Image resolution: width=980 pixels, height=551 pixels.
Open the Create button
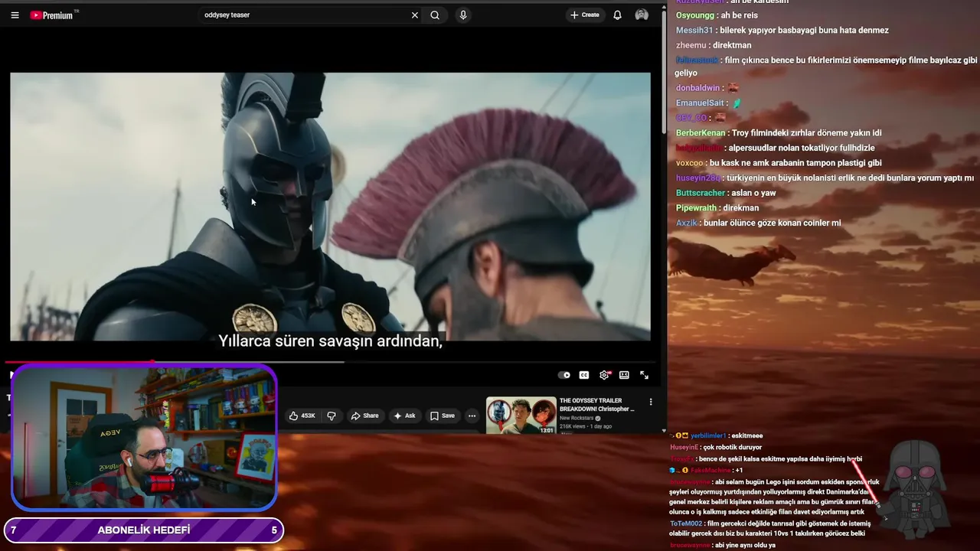[x=585, y=15]
